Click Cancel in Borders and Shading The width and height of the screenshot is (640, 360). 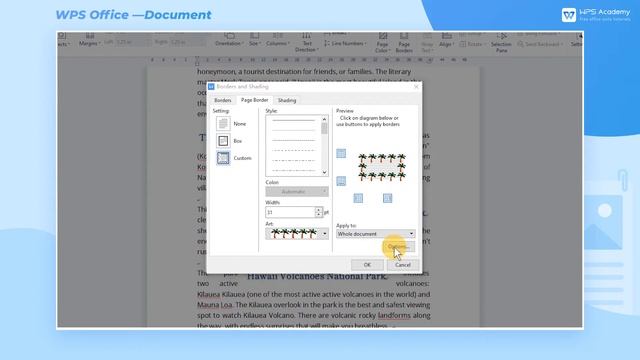click(402, 265)
